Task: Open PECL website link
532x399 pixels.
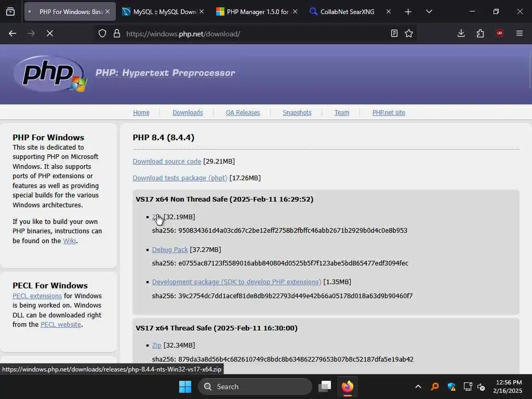Action: [61, 324]
